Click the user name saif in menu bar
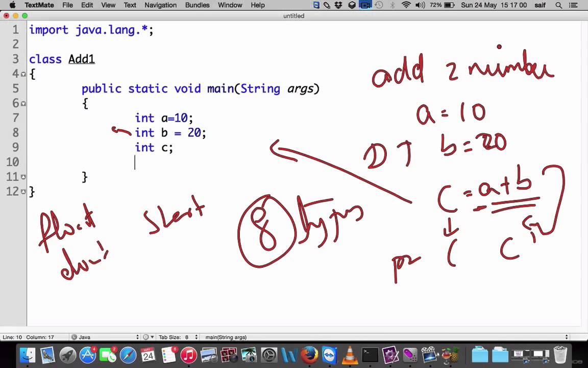The width and height of the screenshot is (588, 368). [x=540, y=5]
